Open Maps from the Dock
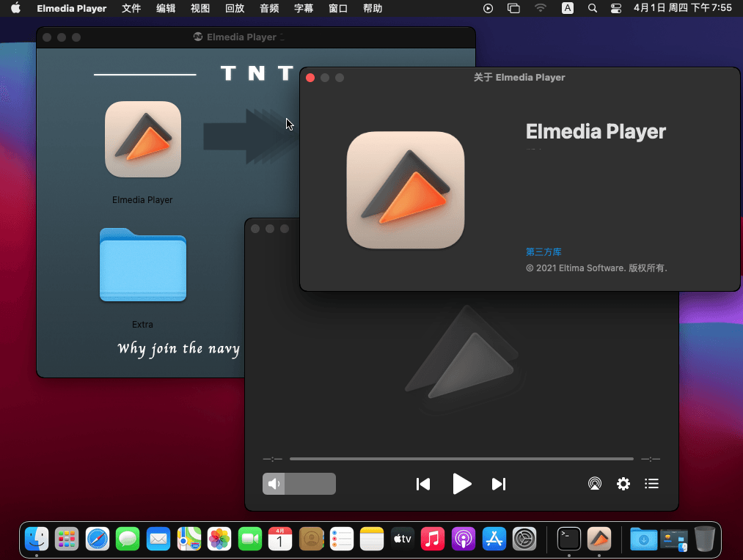 tap(189, 539)
